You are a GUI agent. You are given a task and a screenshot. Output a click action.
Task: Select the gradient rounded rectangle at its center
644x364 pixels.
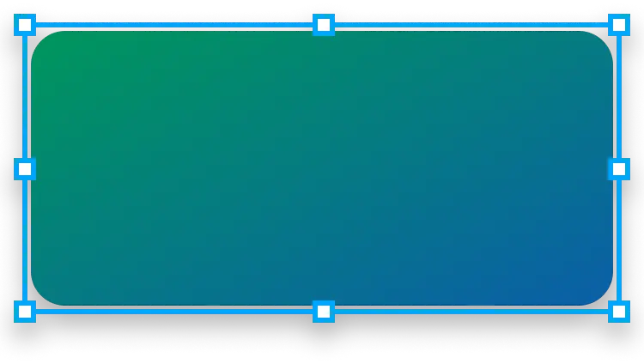pos(322,168)
